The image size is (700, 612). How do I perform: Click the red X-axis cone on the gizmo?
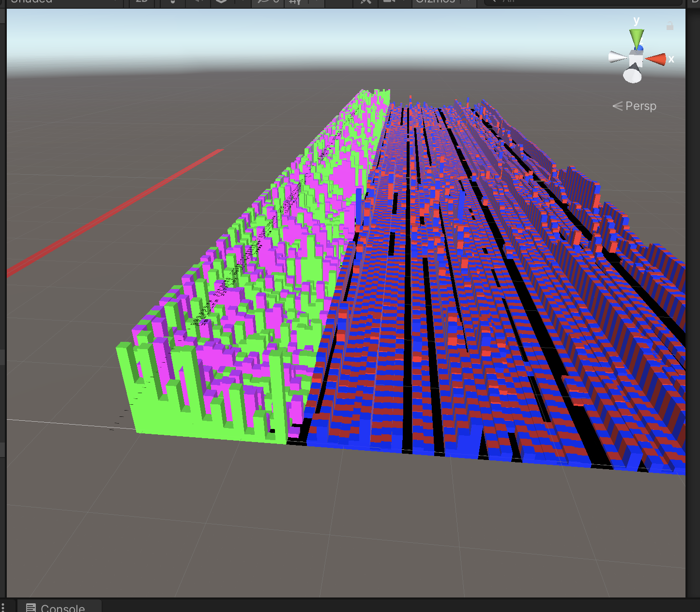[656, 60]
